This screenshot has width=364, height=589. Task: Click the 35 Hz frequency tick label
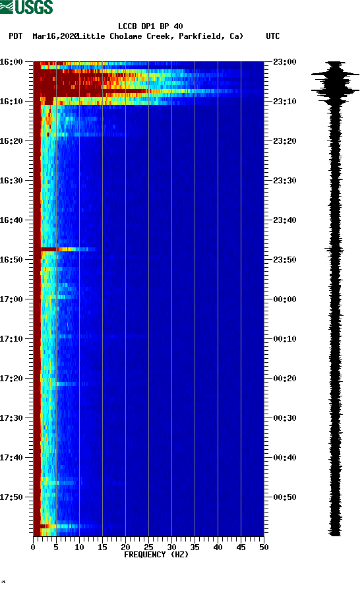(x=195, y=547)
